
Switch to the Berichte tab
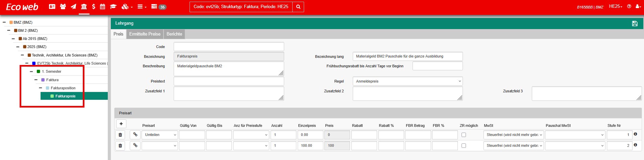(x=174, y=34)
